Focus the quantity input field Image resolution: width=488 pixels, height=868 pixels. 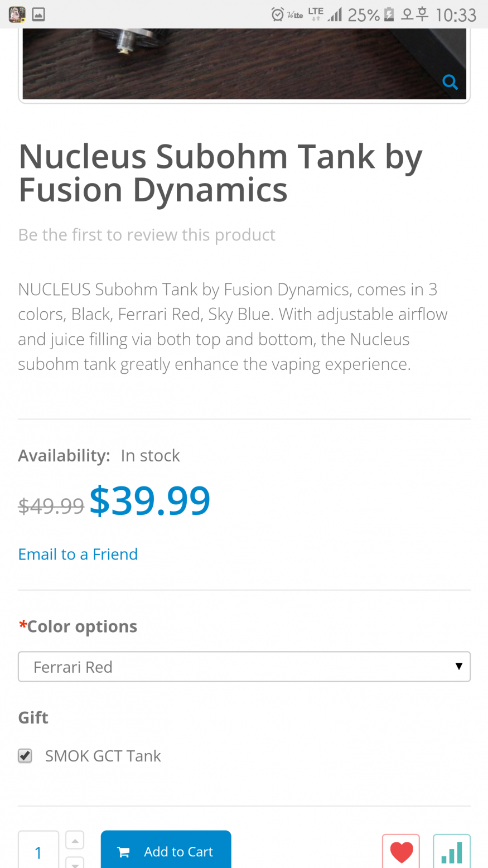(38, 852)
